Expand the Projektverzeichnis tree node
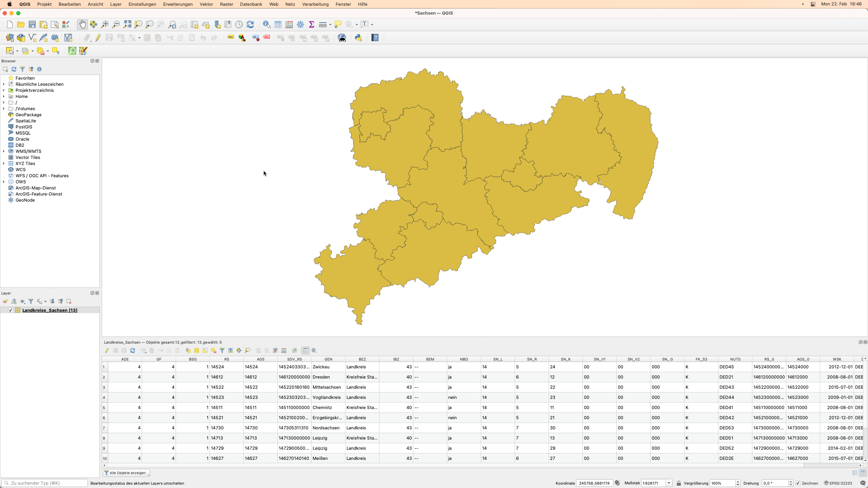 click(x=4, y=90)
